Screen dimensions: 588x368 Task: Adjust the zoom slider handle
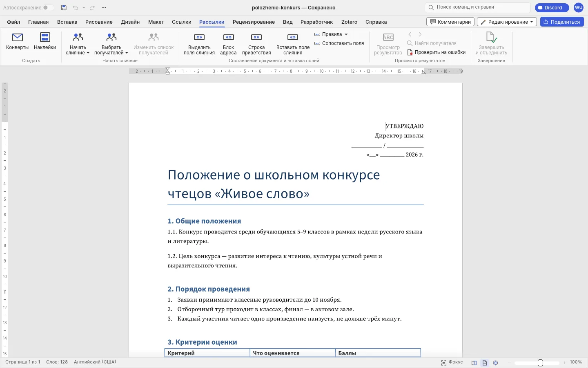(540, 363)
